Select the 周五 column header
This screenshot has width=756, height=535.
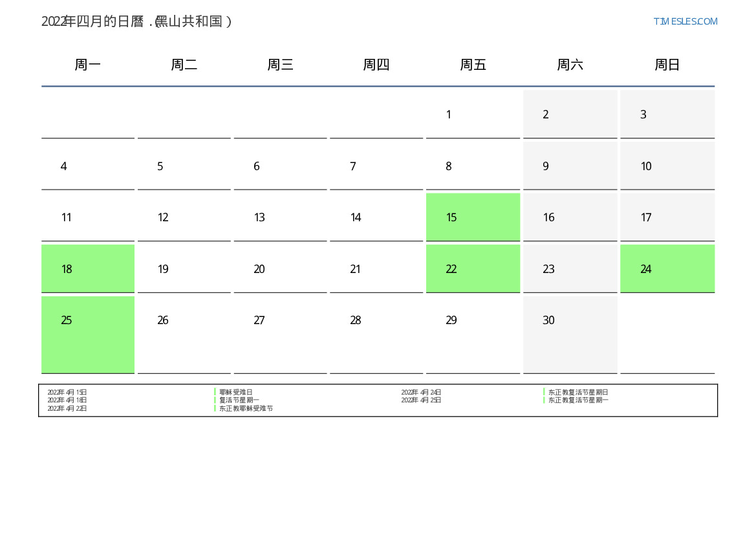(473, 65)
